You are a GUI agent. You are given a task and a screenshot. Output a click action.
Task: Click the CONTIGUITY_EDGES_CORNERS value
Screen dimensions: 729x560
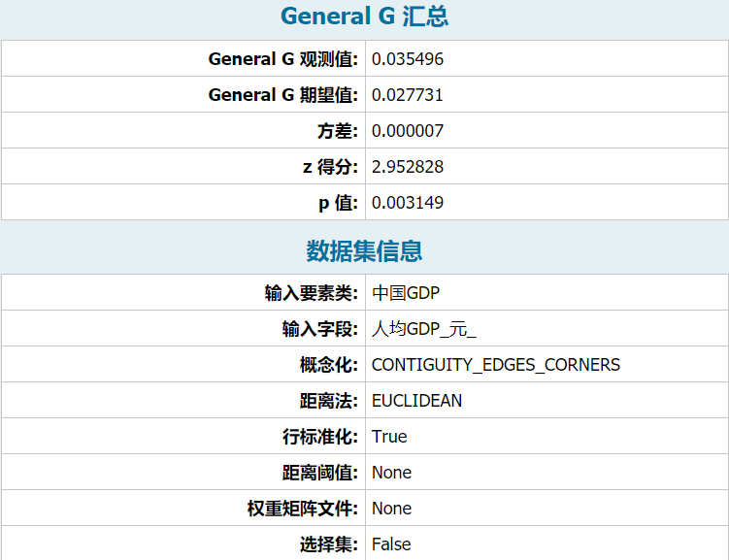pyautogui.click(x=495, y=365)
